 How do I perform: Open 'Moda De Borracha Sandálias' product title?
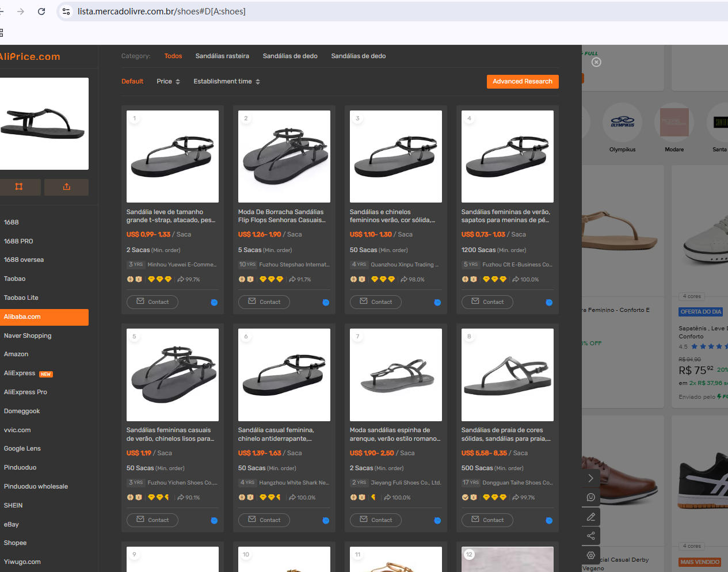tap(282, 216)
